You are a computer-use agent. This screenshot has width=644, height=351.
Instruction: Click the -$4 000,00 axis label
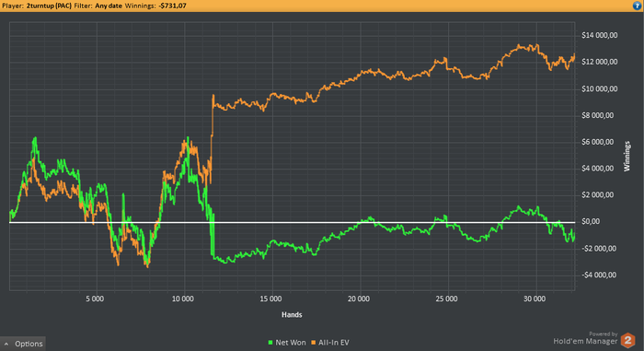tap(599, 275)
